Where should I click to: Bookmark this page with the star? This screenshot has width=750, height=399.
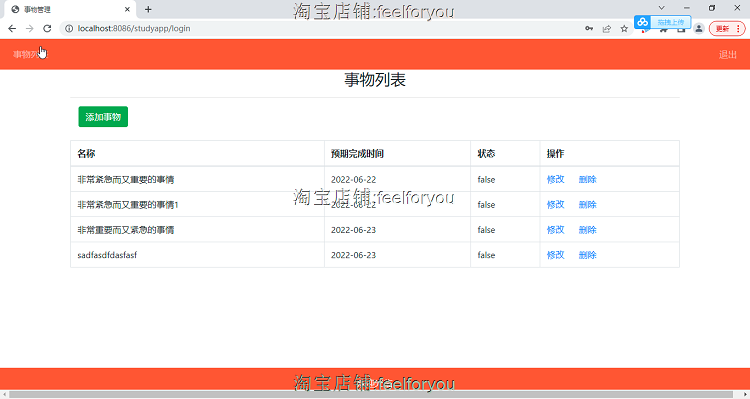(x=624, y=29)
